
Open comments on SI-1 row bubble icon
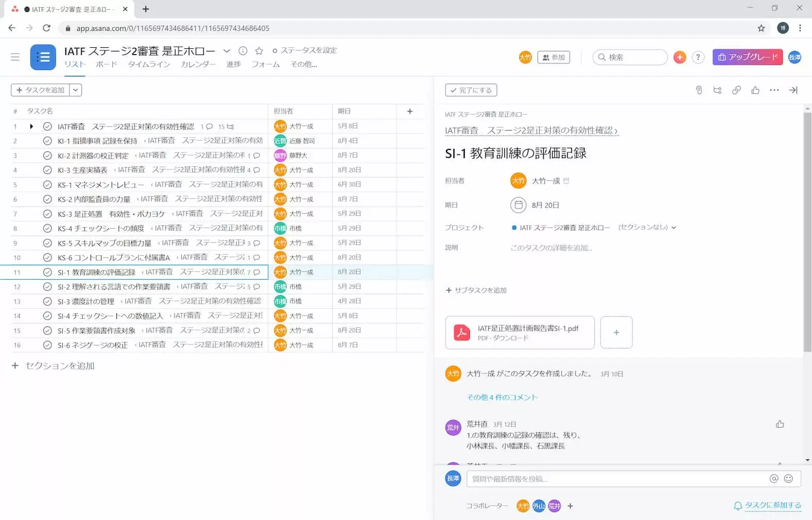click(256, 272)
